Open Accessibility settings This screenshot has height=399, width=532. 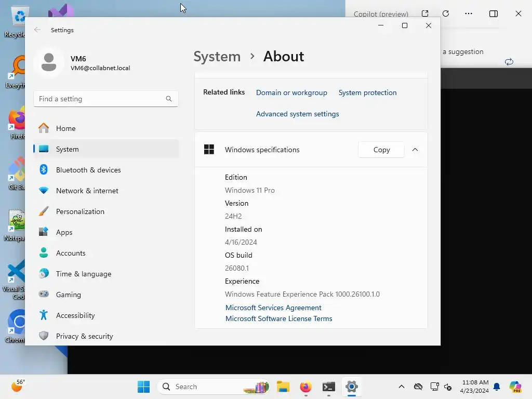pos(106,315)
